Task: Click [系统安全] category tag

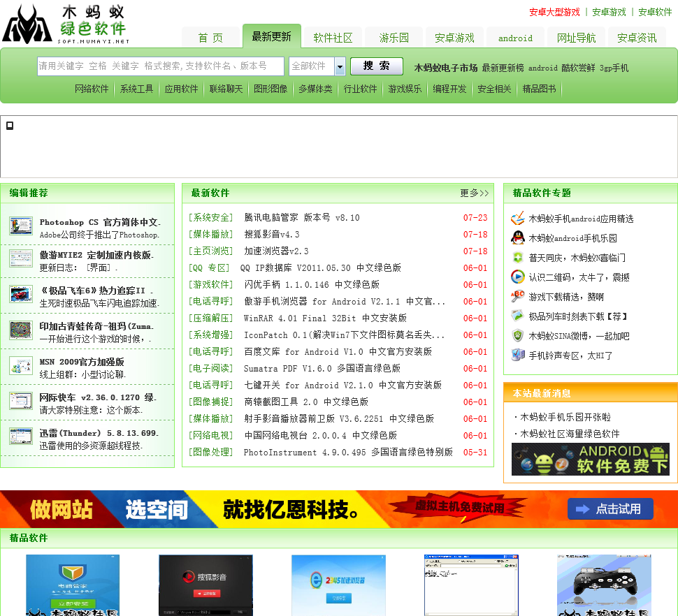Action: 210,218
